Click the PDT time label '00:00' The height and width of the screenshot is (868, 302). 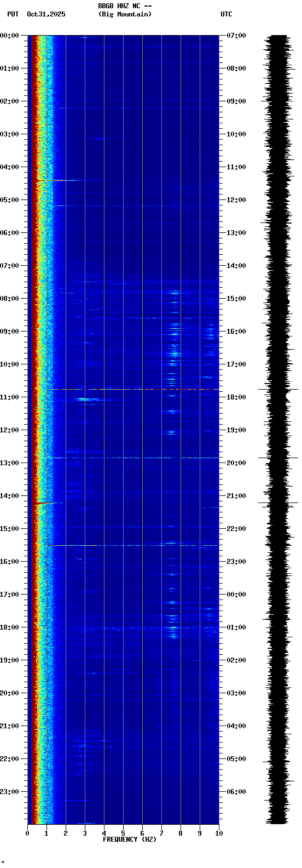[x=9, y=36]
